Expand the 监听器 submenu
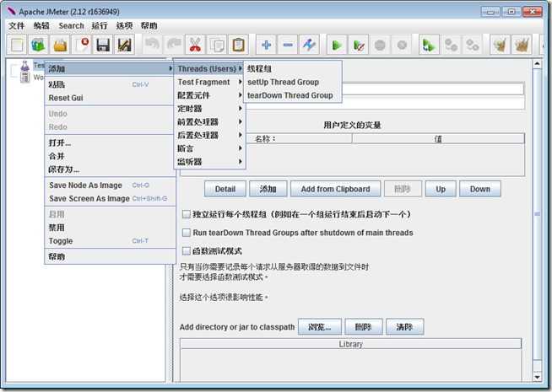Image resolution: width=552 pixels, height=392 pixels. pyautogui.click(x=210, y=162)
